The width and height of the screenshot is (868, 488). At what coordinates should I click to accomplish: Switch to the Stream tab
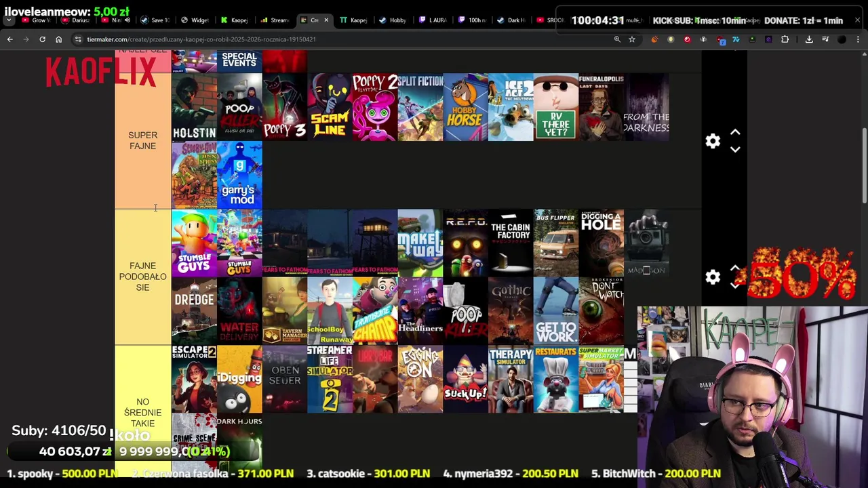pos(275,20)
